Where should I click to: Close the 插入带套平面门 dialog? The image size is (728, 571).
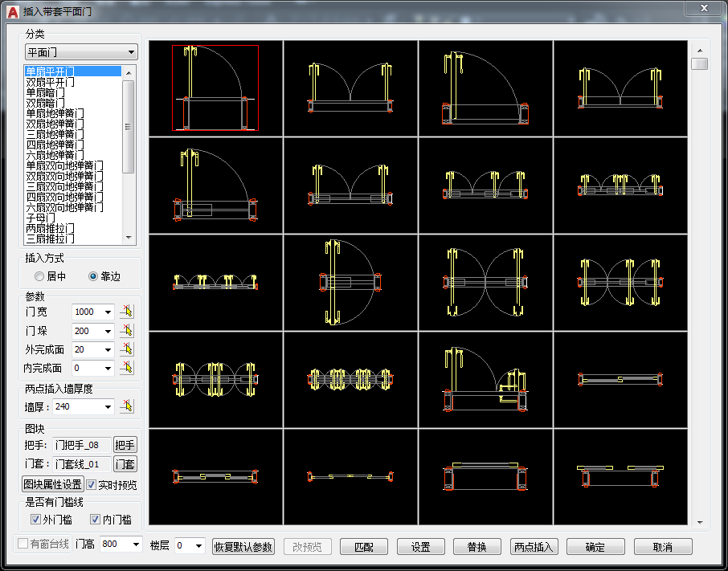tap(704, 8)
